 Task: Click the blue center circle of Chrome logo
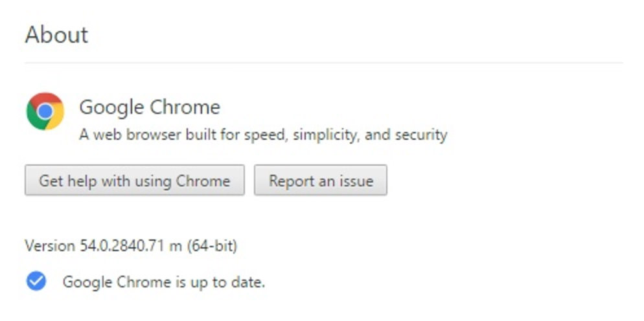pos(45,111)
